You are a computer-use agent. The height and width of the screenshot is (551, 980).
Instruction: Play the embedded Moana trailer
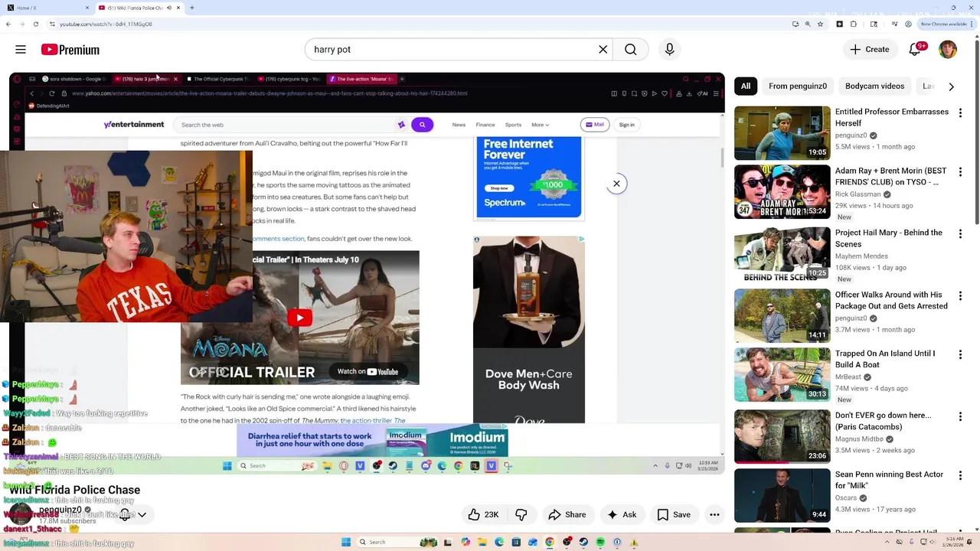tap(300, 318)
